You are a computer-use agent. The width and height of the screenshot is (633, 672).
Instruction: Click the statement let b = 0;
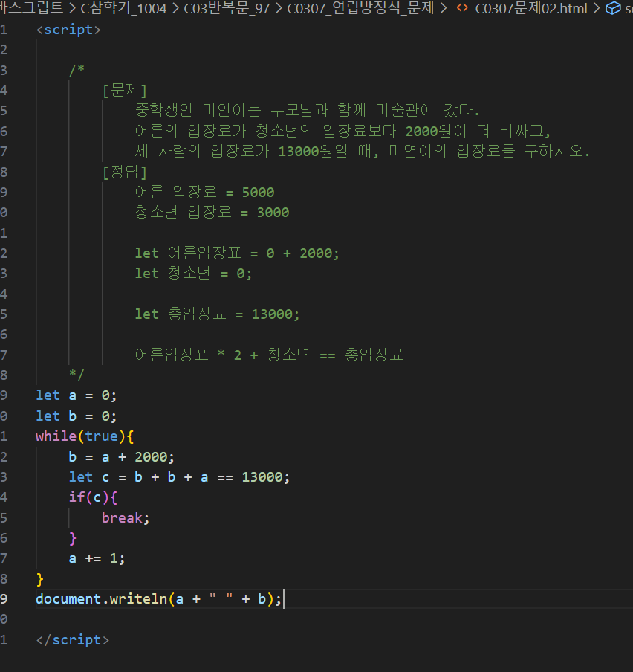pyautogui.click(x=76, y=416)
